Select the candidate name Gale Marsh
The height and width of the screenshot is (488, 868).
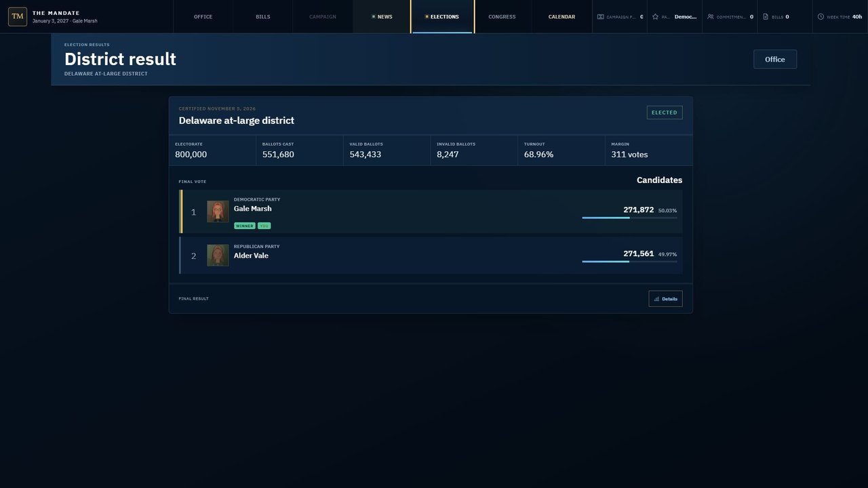253,209
